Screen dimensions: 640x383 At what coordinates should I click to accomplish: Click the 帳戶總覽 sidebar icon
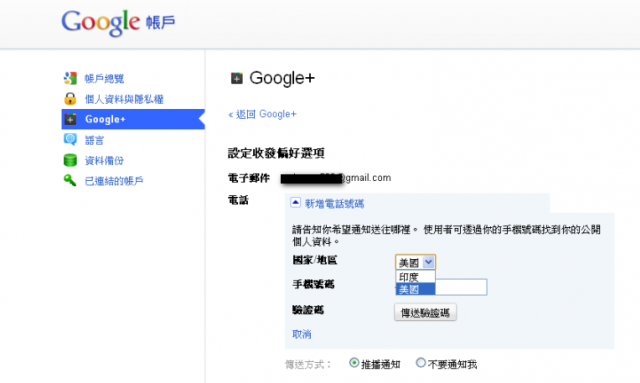[x=70, y=78]
